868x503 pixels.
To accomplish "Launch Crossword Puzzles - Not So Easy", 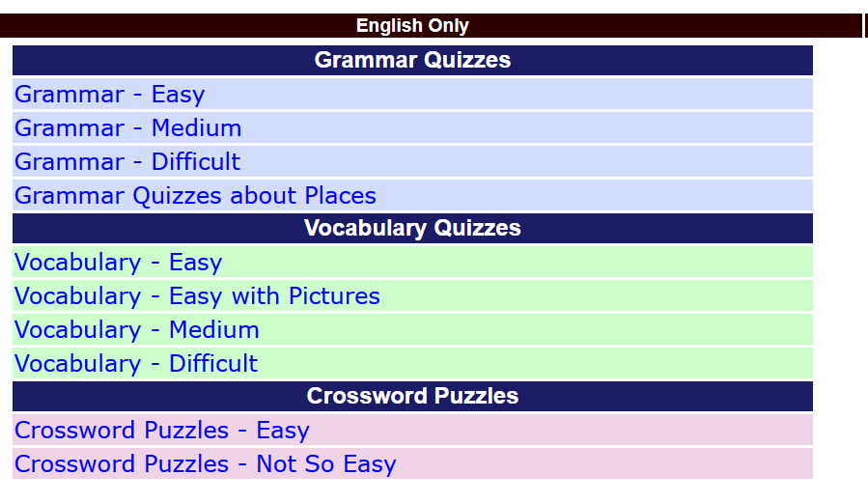I will [x=205, y=464].
